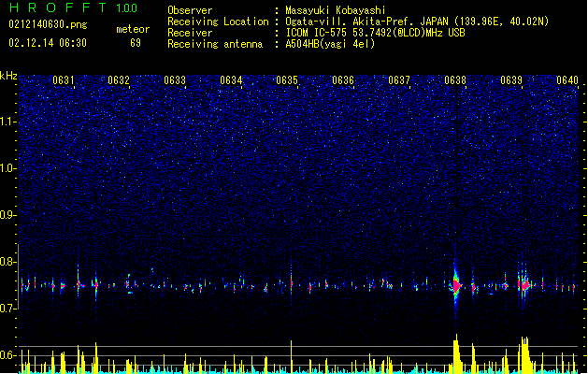The image size is (588, 374).
Task: Click the strong meteor echo at 0638
Action: click(456, 286)
